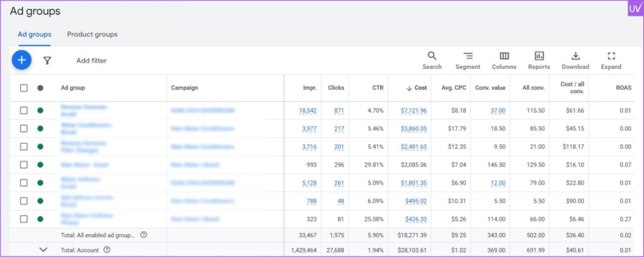Screen dimensions: 644x257
Task: Check the row with cost $7,121.96
Action: click(x=24, y=110)
